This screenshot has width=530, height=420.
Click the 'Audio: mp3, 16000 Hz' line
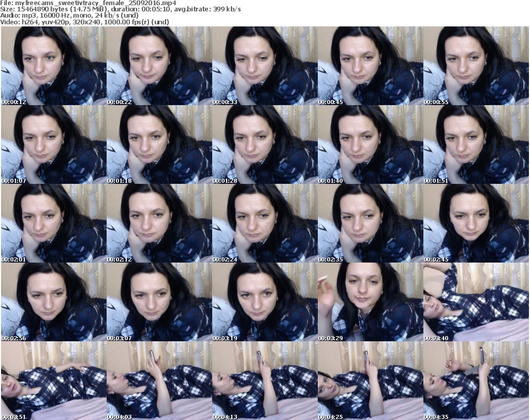pyautogui.click(x=69, y=16)
